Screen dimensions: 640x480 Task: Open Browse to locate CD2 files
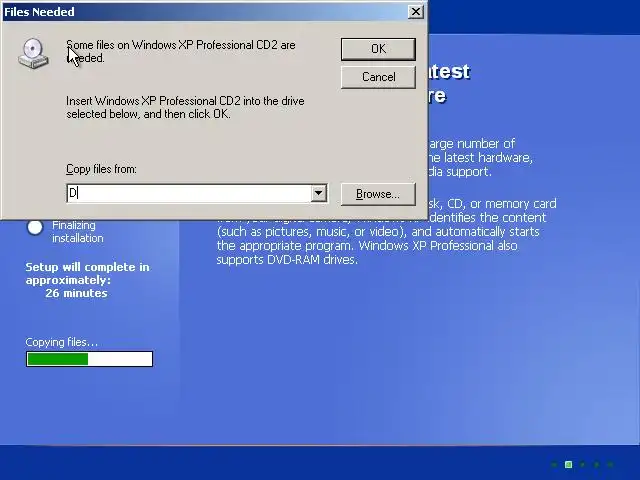pos(378,194)
